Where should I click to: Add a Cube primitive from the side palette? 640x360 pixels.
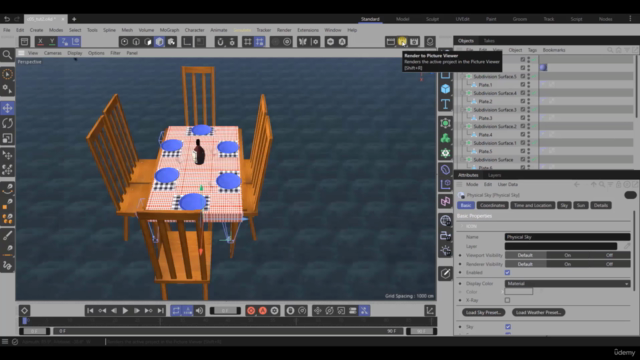click(445, 89)
